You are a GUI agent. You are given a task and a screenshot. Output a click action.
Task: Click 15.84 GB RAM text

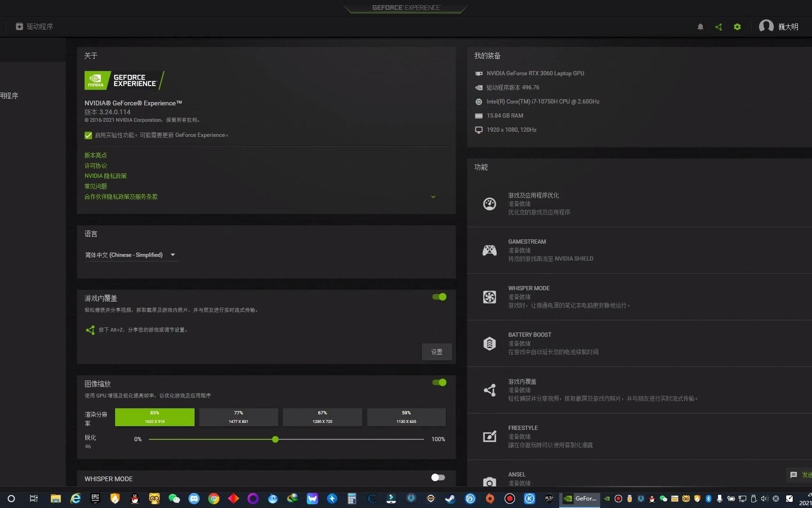click(x=505, y=116)
